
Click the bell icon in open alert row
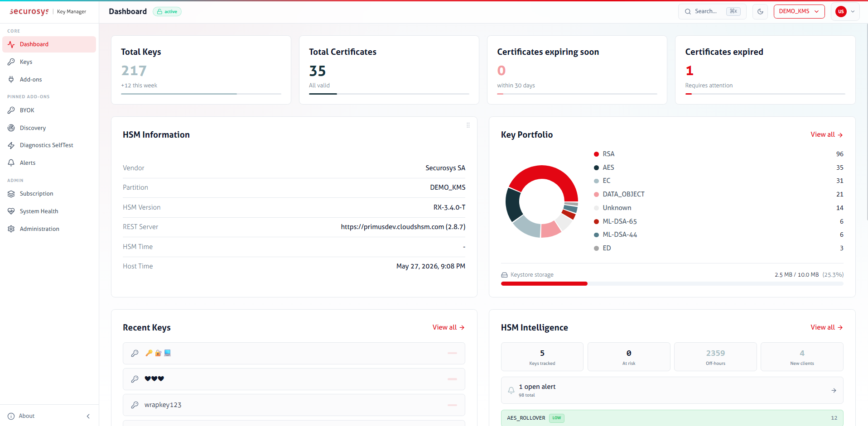[x=511, y=390]
